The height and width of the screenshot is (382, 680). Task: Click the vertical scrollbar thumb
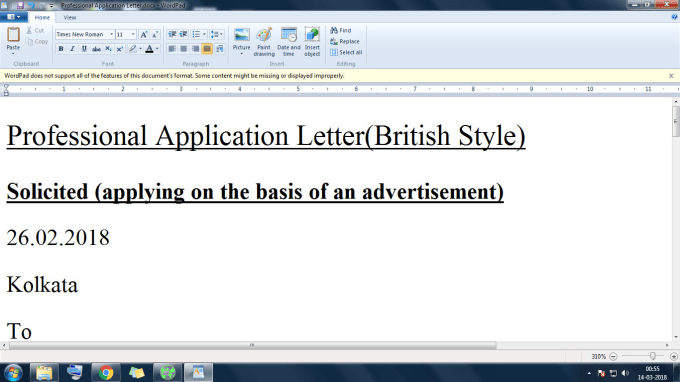pyautogui.click(x=676, y=122)
